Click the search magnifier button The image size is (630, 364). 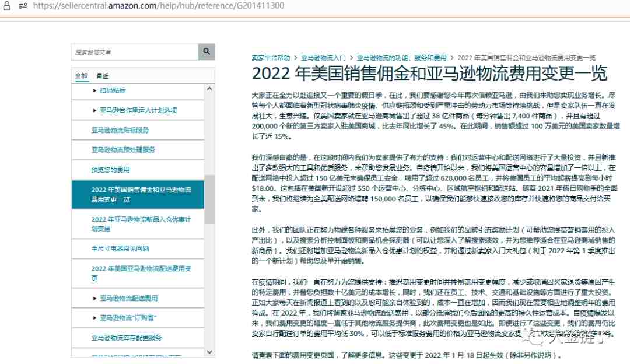pyautogui.click(x=206, y=51)
